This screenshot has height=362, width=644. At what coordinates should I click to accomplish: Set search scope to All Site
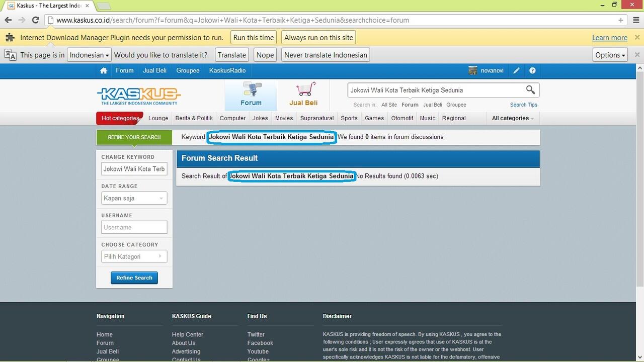[389, 105]
